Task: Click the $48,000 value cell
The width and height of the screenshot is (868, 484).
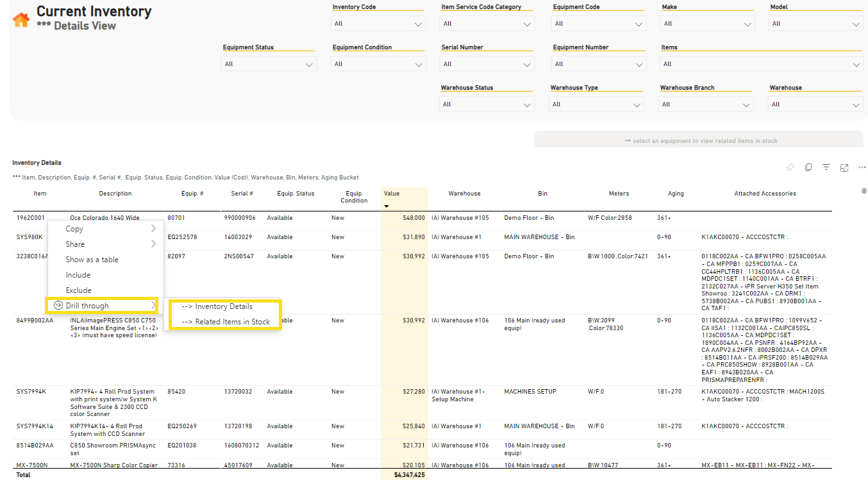Action: [x=413, y=218]
